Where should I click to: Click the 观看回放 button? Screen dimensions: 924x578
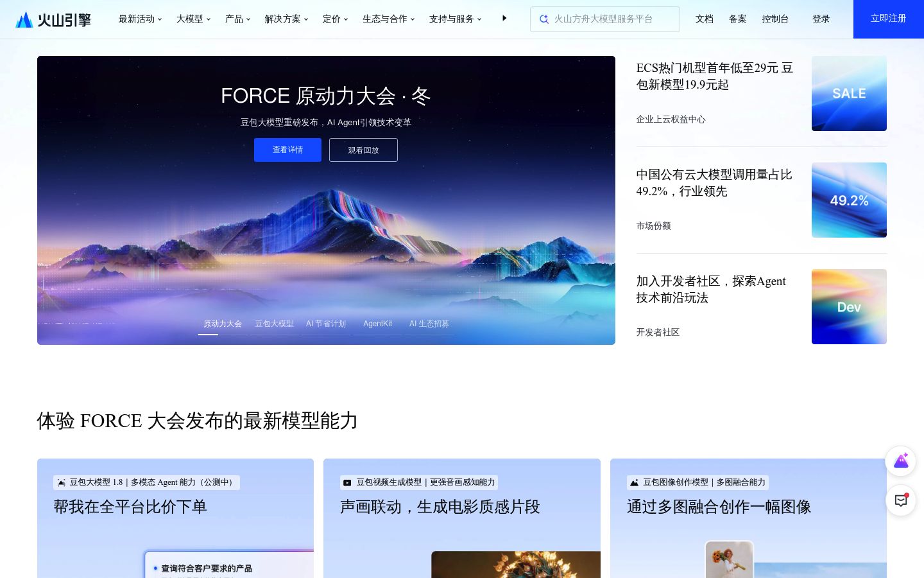[363, 150]
